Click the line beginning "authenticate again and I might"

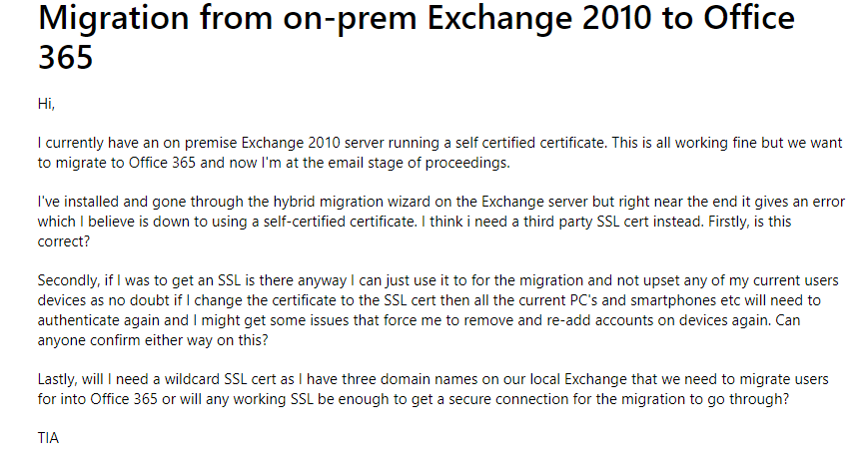[419, 320]
